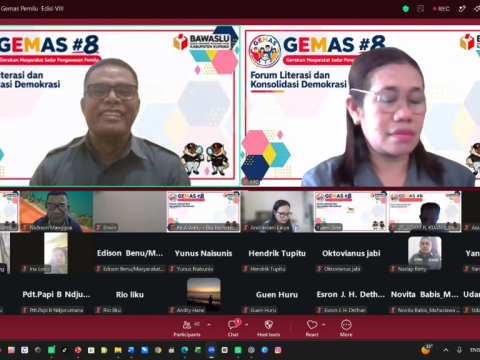480x360 pixels.
Task: Click the active Zoom taskbar icon
Action: pos(211,350)
